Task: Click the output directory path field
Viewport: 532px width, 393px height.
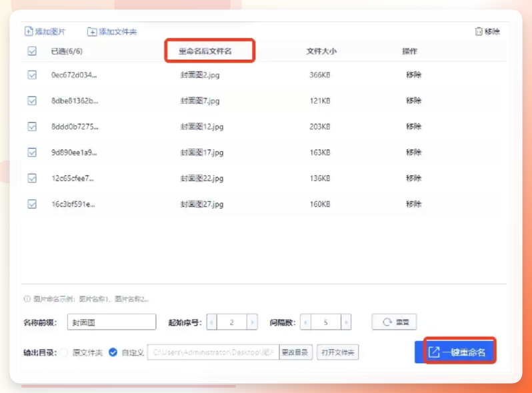Action: pos(213,352)
